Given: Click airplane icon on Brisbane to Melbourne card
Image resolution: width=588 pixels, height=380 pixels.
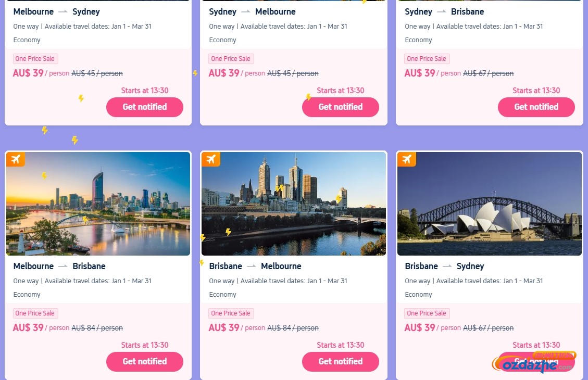Looking at the screenshot, I should 211,159.
